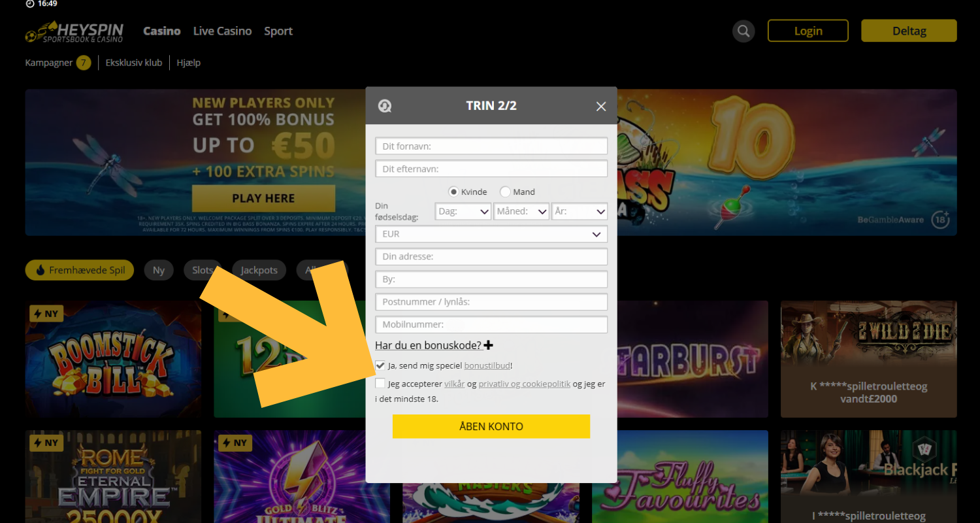Click NY badge on Rome Eternal Empire
This screenshot has width=980, height=523.
coord(46,443)
